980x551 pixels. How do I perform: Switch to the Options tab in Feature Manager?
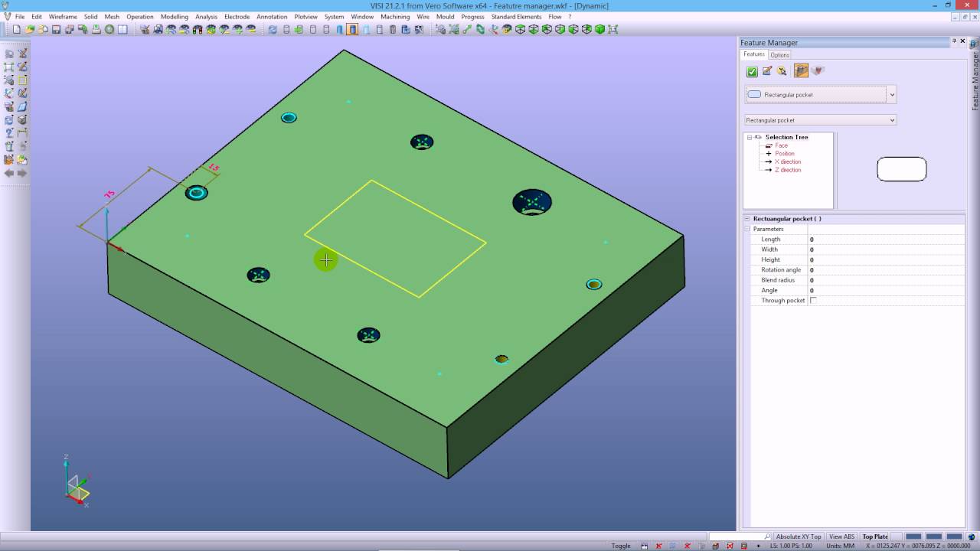[779, 55]
